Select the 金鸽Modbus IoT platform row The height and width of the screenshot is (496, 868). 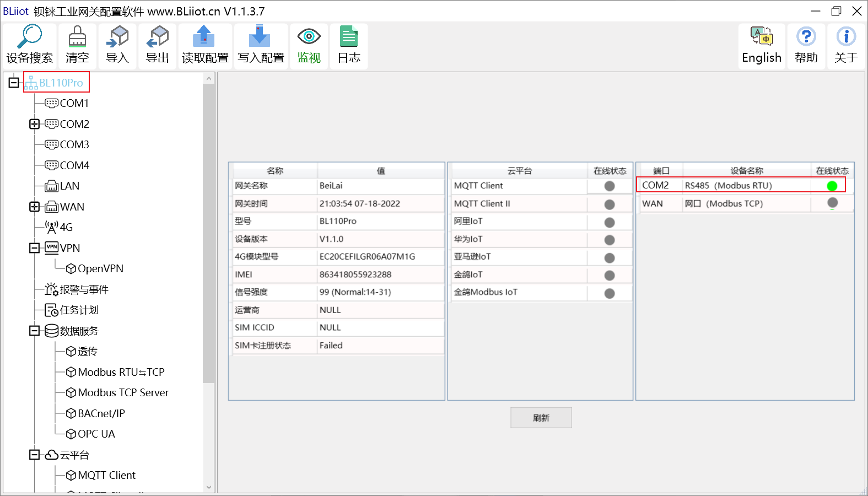coord(541,292)
